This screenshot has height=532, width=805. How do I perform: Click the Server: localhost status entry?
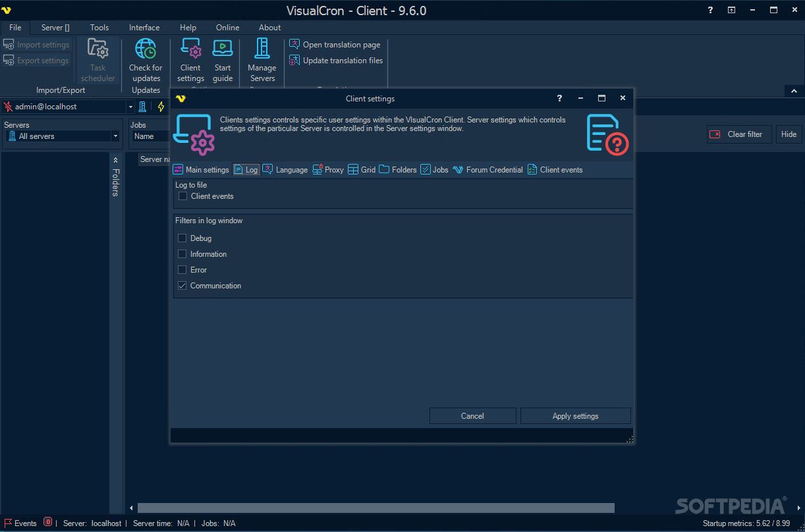tap(92, 523)
